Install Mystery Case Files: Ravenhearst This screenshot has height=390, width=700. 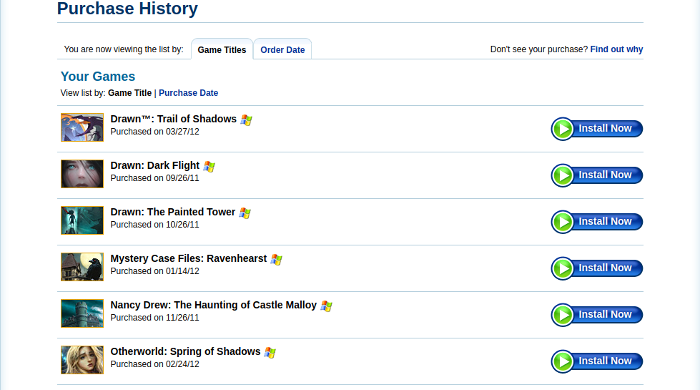pyautogui.click(x=597, y=268)
